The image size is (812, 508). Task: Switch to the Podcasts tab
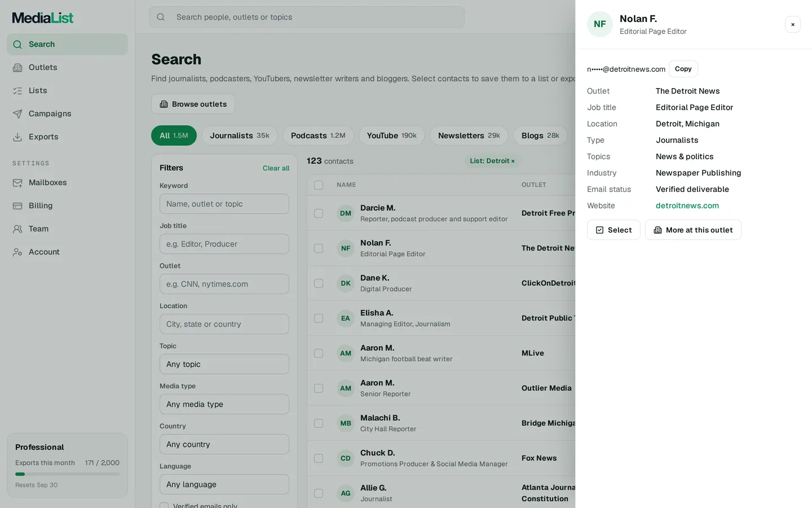(318, 135)
